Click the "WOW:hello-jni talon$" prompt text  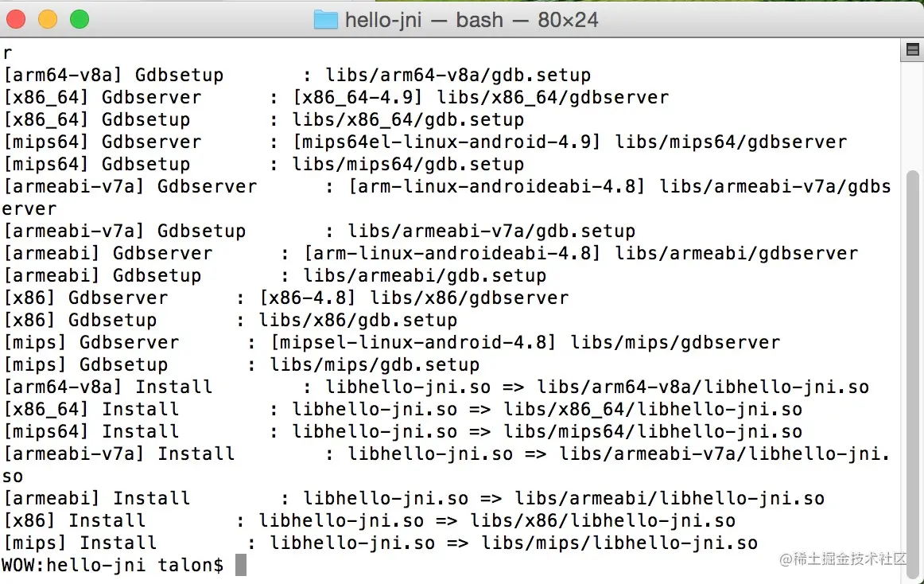(x=113, y=565)
